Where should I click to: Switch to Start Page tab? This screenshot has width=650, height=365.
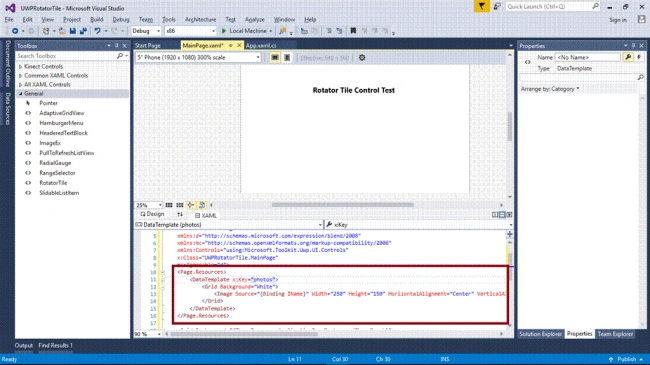tap(148, 46)
